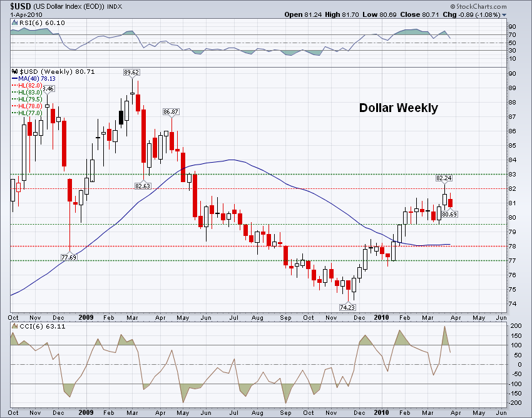Screen dimensions: 532x418
Task: Click the red HL(78.0) legend marker
Action: click(x=14, y=106)
